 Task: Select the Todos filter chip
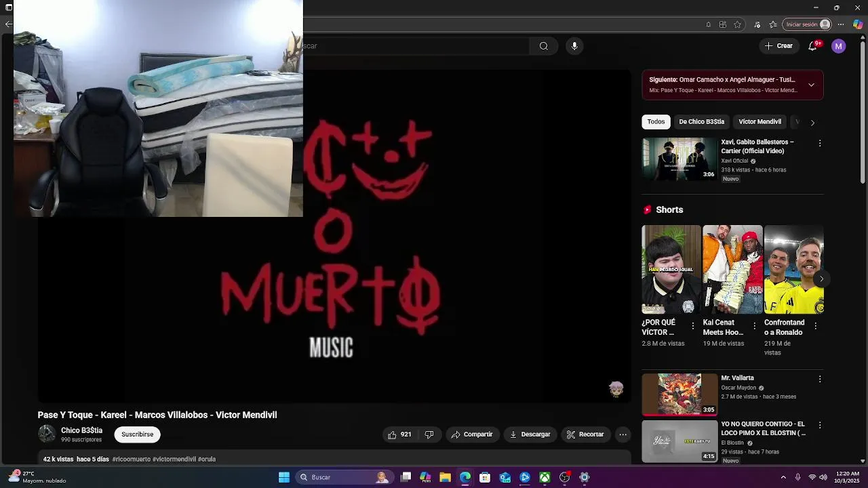click(x=656, y=122)
